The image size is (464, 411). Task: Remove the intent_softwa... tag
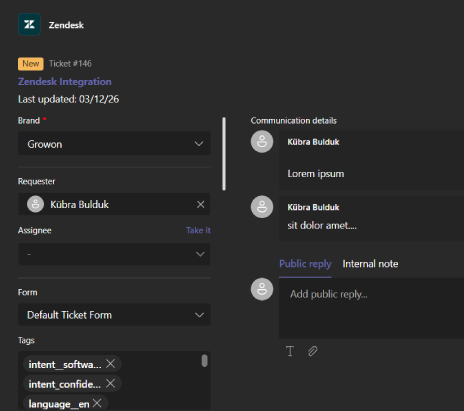click(x=110, y=364)
